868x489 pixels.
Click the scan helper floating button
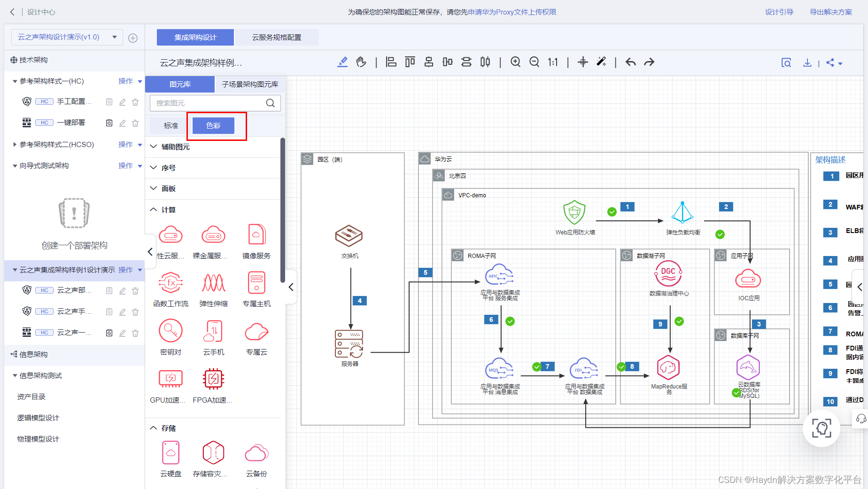821,428
